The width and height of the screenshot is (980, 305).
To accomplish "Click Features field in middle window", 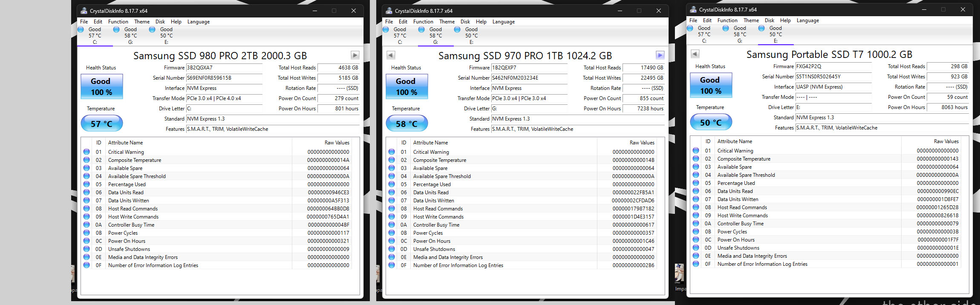I will [578, 129].
